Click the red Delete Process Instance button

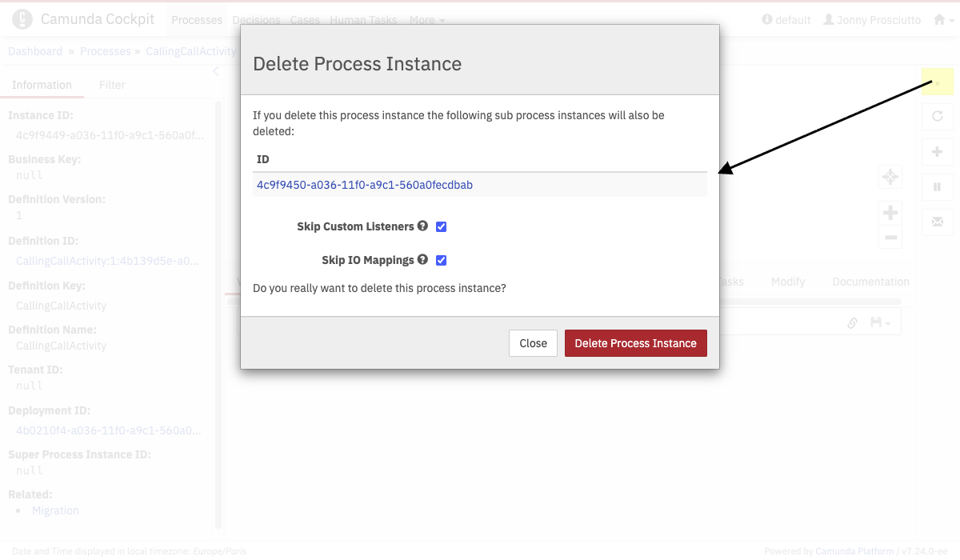click(x=635, y=343)
